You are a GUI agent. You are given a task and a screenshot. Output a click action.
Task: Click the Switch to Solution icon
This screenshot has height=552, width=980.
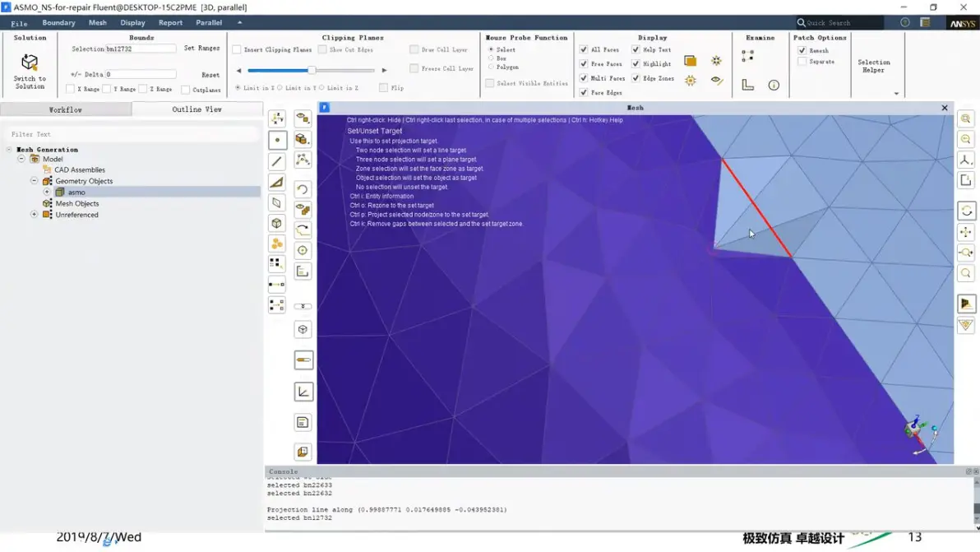(x=30, y=63)
